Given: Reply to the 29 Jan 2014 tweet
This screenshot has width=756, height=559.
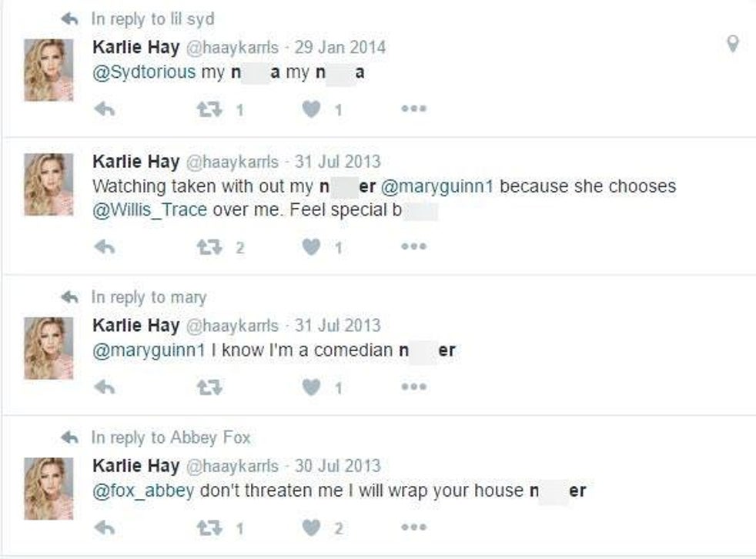Looking at the screenshot, I should [104, 109].
